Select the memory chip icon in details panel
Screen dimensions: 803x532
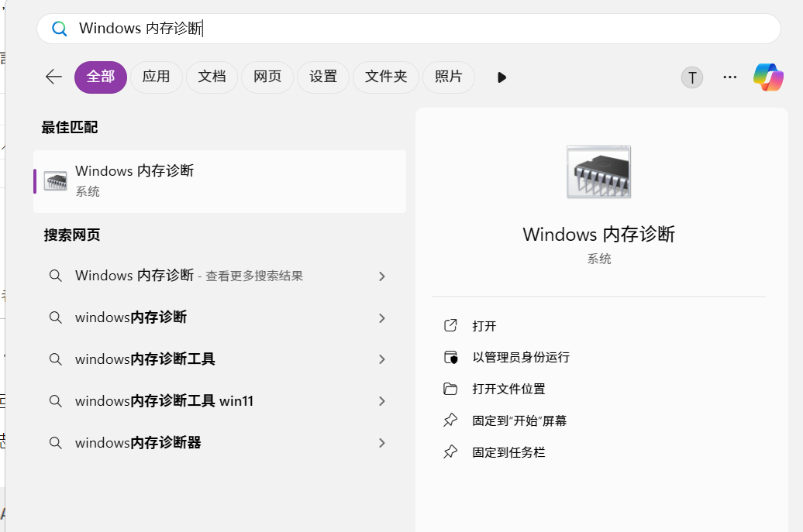pyautogui.click(x=598, y=171)
